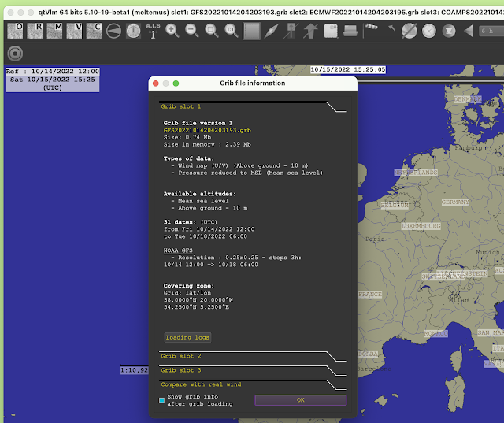Click the windsock wind icon
This screenshot has height=423, width=504.
(370, 31)
